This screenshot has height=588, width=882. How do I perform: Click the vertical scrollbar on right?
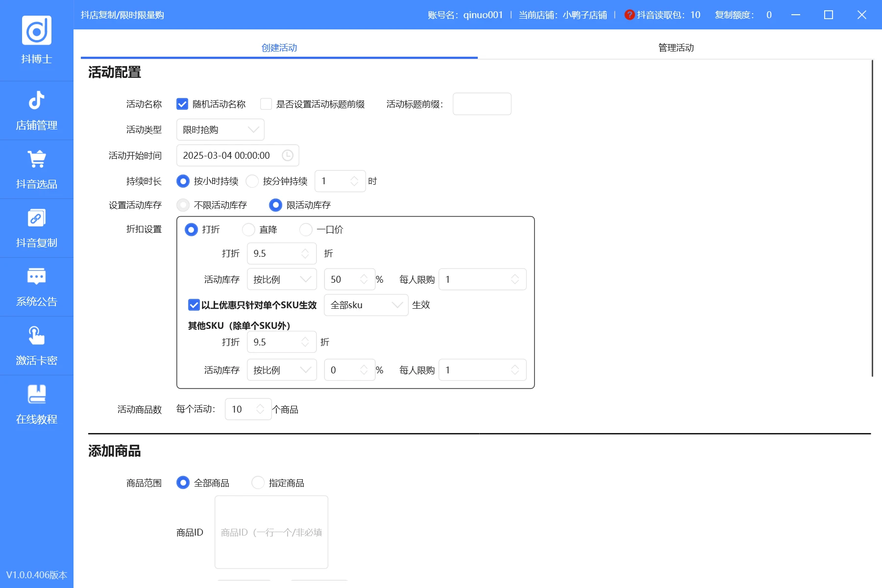pos(872,218)
